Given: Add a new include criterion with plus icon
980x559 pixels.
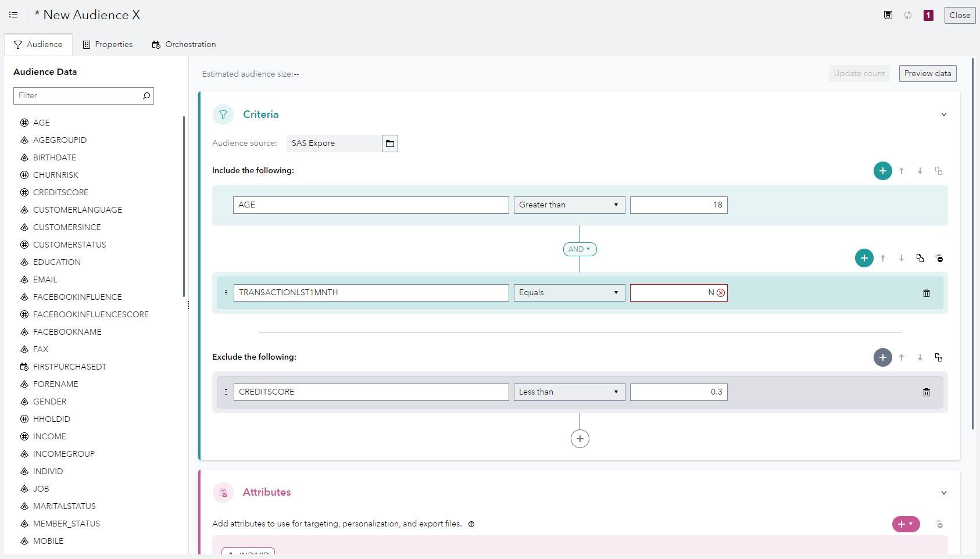Looking at the screenshot, I should point(882,171).
